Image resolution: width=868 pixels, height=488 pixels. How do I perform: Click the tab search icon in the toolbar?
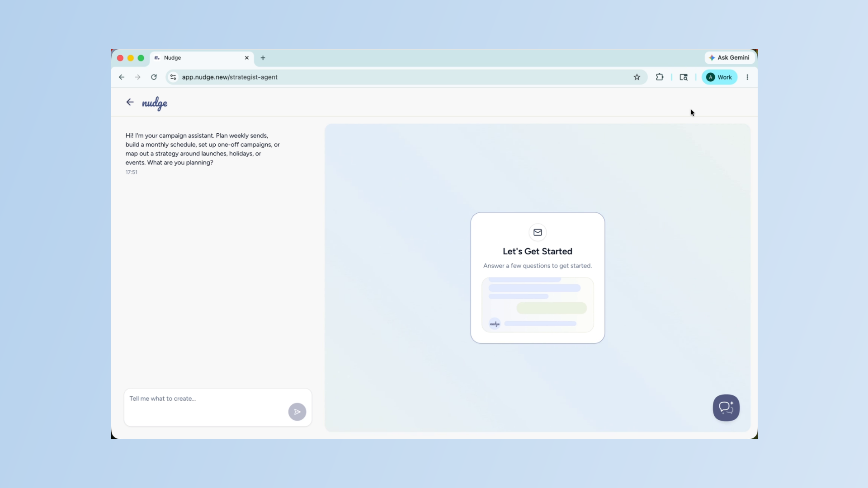pyautogui.click(x=684, y=77)
